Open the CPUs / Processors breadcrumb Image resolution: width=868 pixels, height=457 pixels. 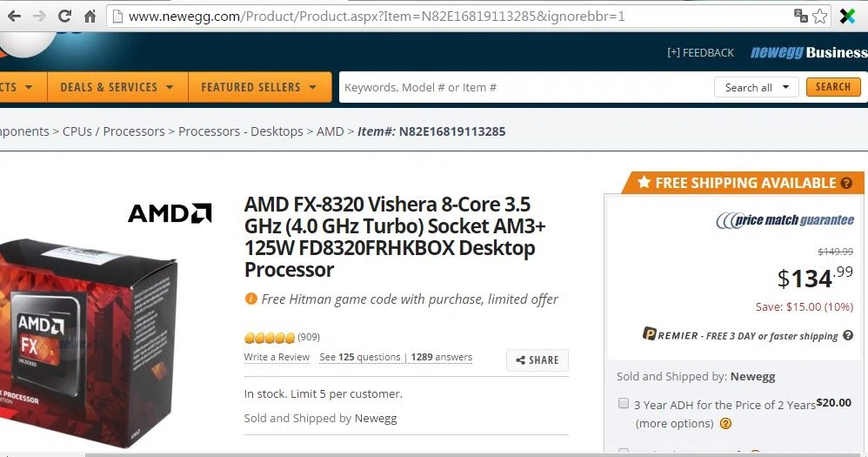point(113,131)
